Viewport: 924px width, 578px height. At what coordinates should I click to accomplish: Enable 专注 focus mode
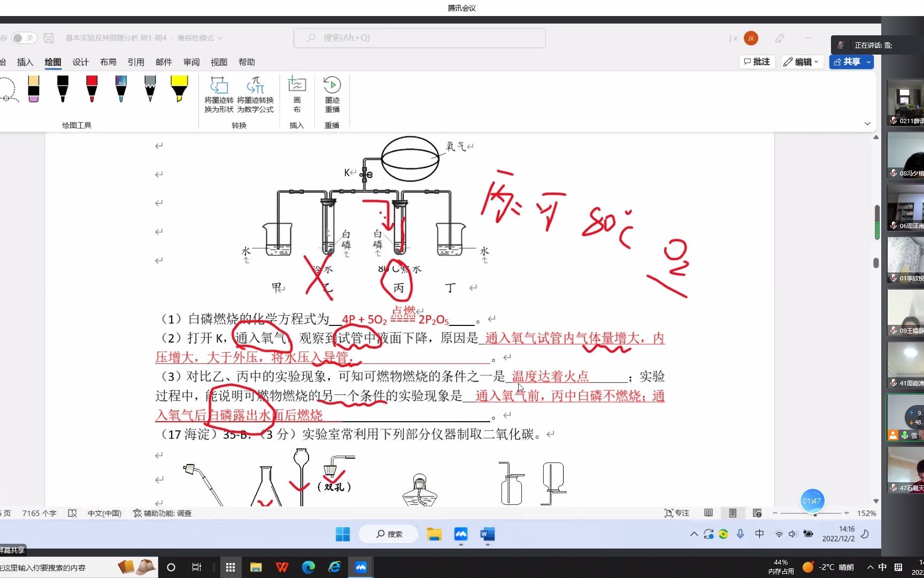point(677,513)
